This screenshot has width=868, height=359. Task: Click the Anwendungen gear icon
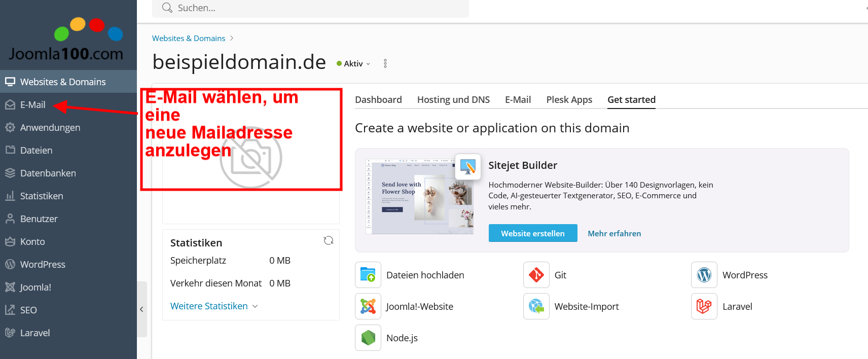10,127
